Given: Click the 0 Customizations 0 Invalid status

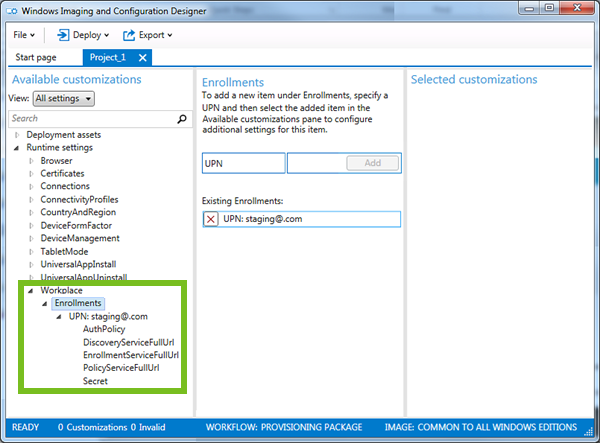Looking at the screenshot, I should tap(111, 427).
